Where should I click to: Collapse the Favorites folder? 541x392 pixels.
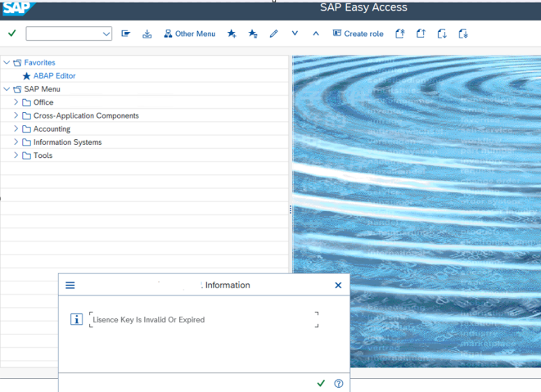(6, 63)
